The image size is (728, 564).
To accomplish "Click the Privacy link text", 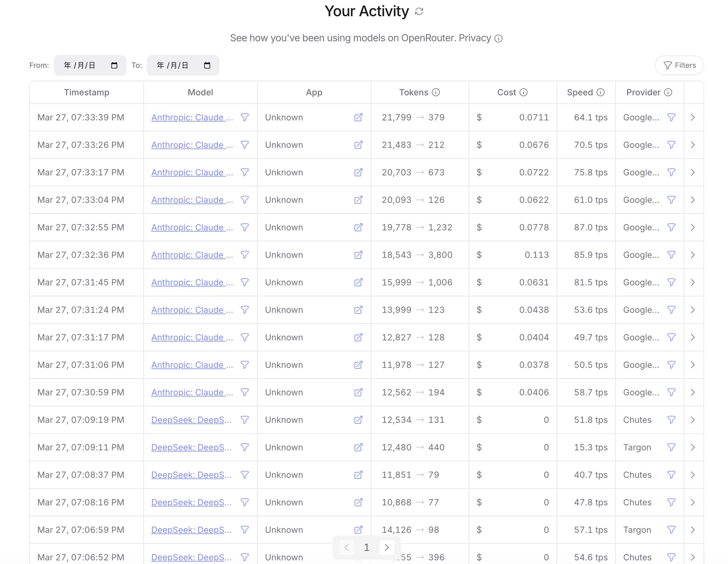I will click(x=475, y=38).
